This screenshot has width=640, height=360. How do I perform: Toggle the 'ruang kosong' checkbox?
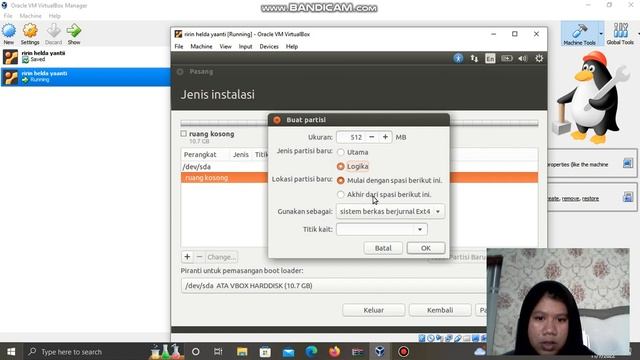[184, 133]
